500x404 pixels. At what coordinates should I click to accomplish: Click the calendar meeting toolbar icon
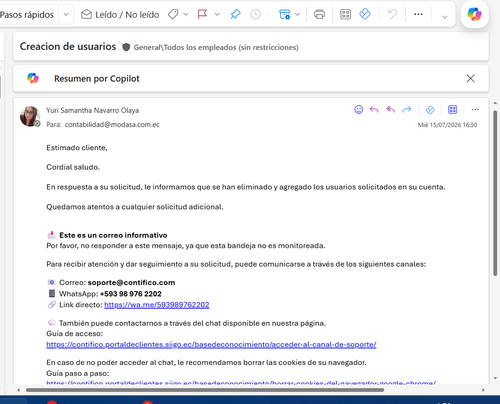click(284, 14)
